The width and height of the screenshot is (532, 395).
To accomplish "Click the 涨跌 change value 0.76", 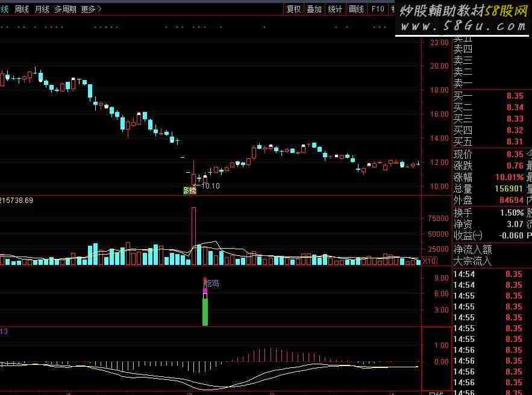I will [515, 166].
